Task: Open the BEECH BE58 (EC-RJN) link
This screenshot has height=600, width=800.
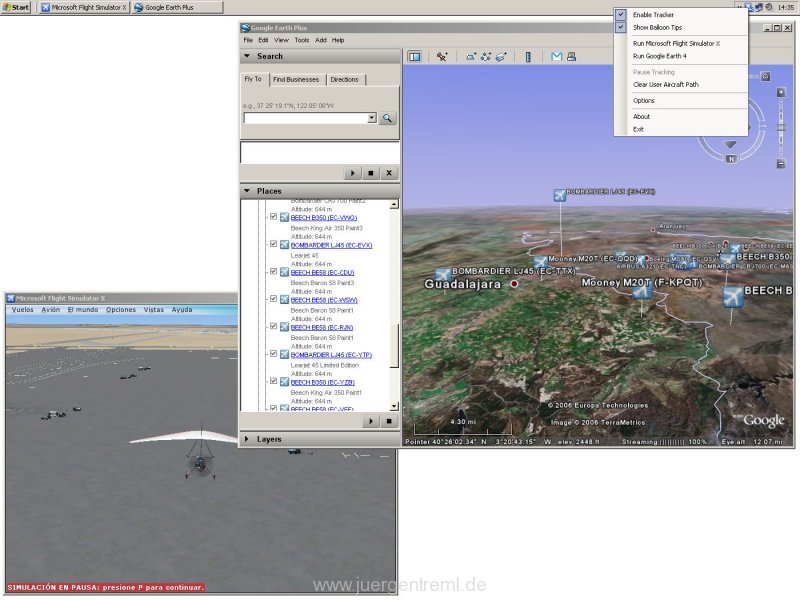Action: pos(322,328)
